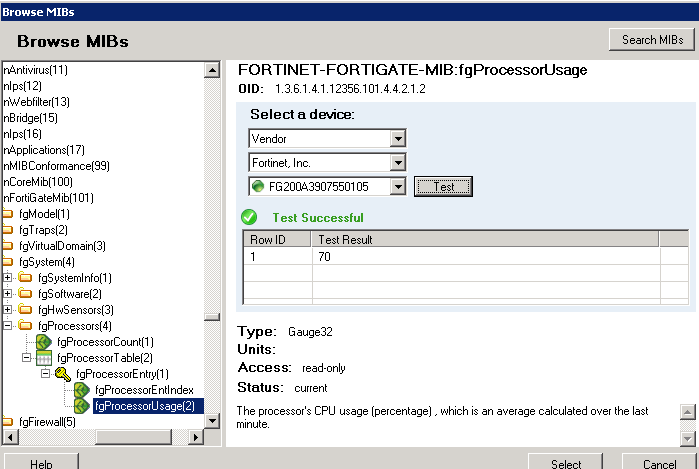The width and height of the screenshot is (699, 469).
Task: Expand the fgHwSensors(3) node
Action: [7, 309]
